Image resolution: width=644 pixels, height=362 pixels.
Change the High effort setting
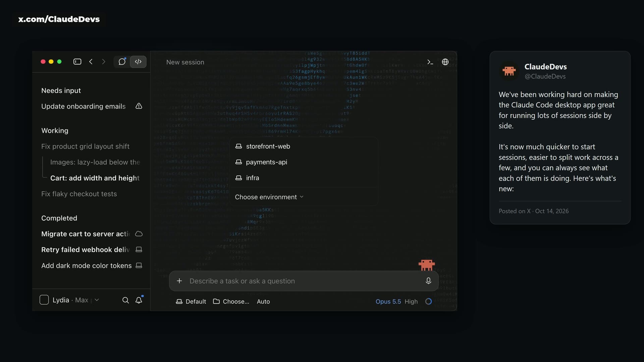tap(411, 302)
